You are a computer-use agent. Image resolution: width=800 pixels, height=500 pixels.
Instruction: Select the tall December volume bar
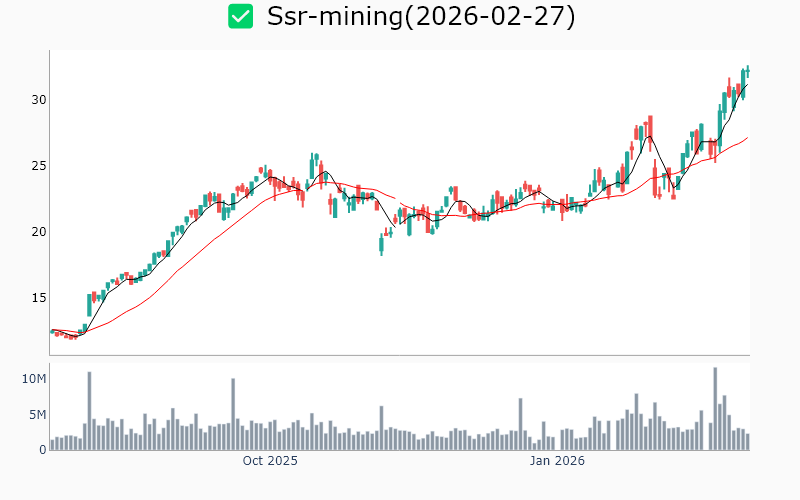[x=520, y=424]
